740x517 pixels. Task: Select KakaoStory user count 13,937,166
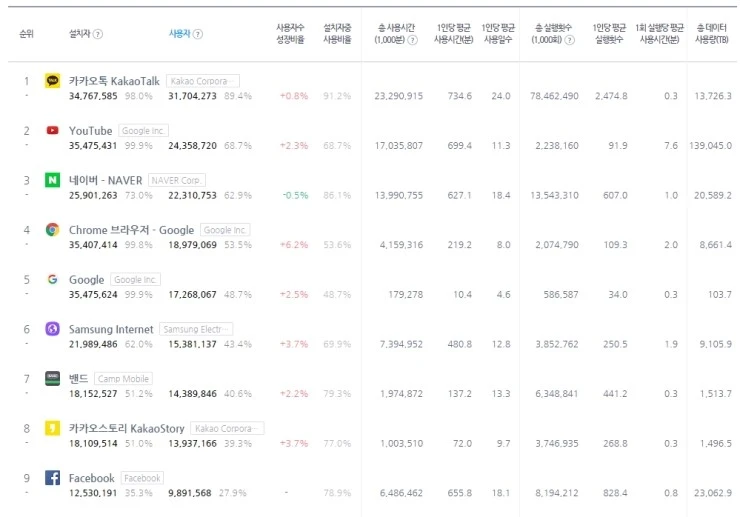pyautogui.click(x=193, y=443)
